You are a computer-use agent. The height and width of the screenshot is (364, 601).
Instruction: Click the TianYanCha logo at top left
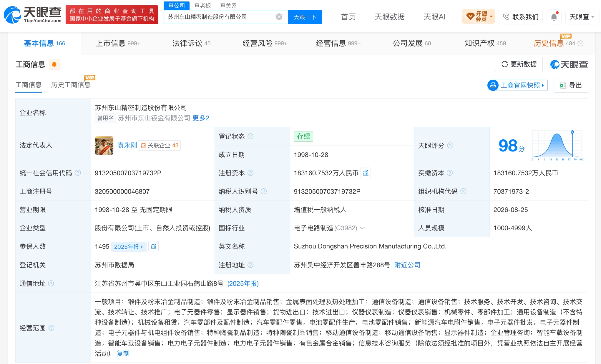(33, 14)
